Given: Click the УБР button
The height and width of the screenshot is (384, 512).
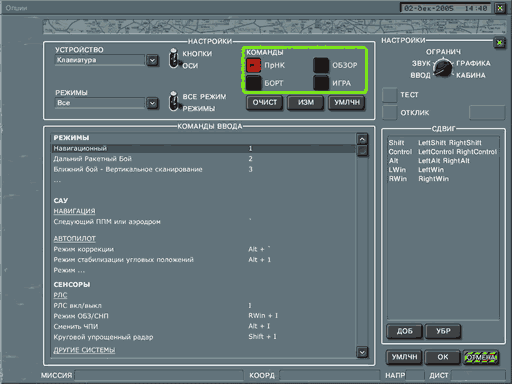Looking at the screenshot, I should [x=443, y=331].
